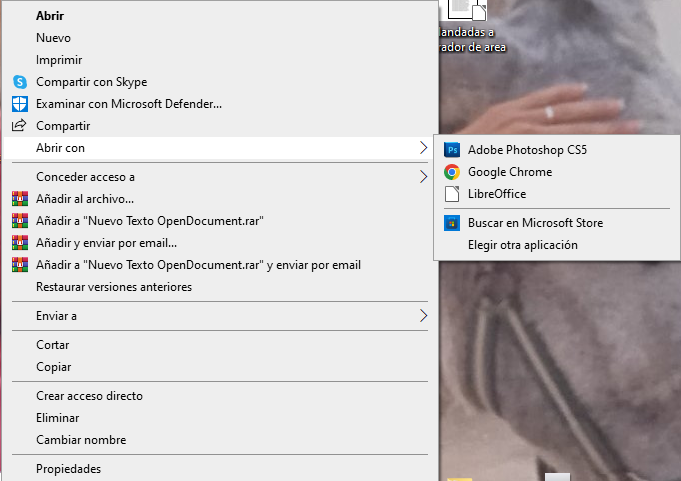Select desktop file icon above the submenu
The height and width of the screenshot is (481, 681).
(467, 10)
